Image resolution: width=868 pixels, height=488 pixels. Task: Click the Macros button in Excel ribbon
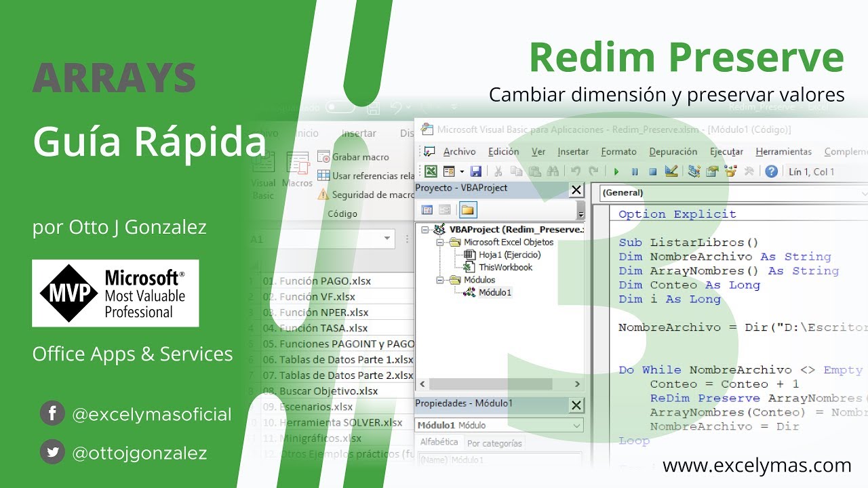(x=297, y=169)
